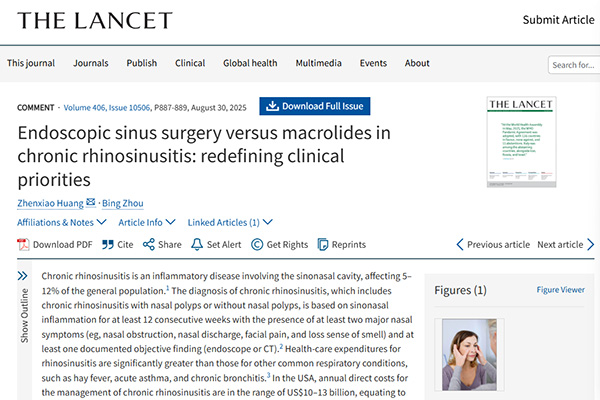Click the Get Rights copyright icon
This screenshot has height=400, width=600.
[x=258, y=244]
